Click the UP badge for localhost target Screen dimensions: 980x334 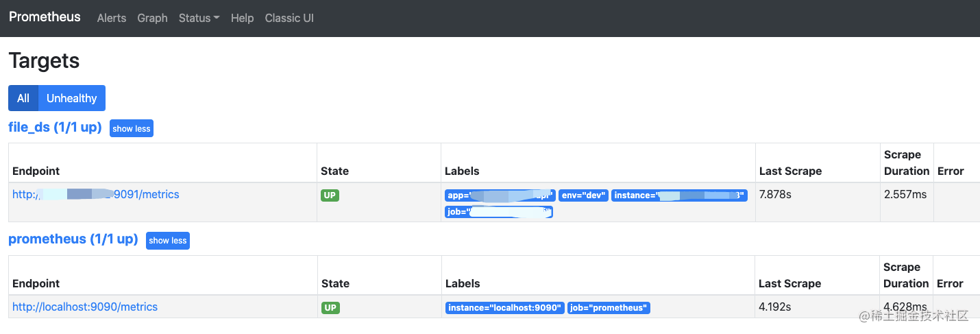(x=330, y=308)
